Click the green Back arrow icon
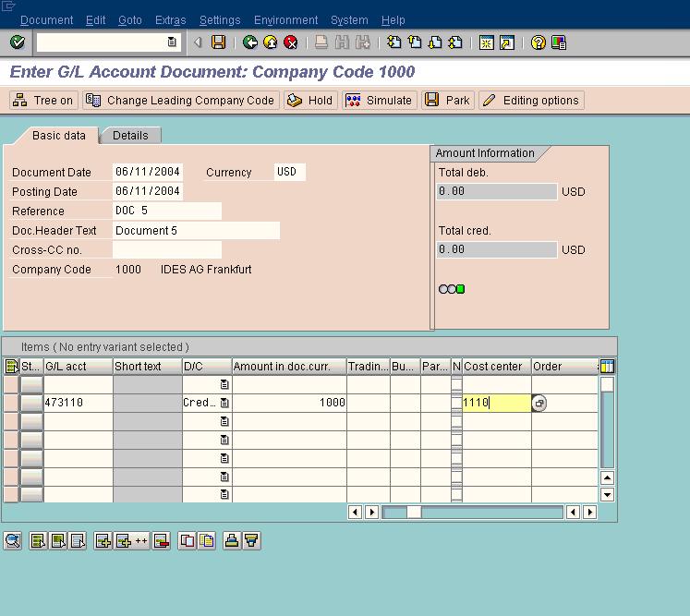 tap(250, 42)
